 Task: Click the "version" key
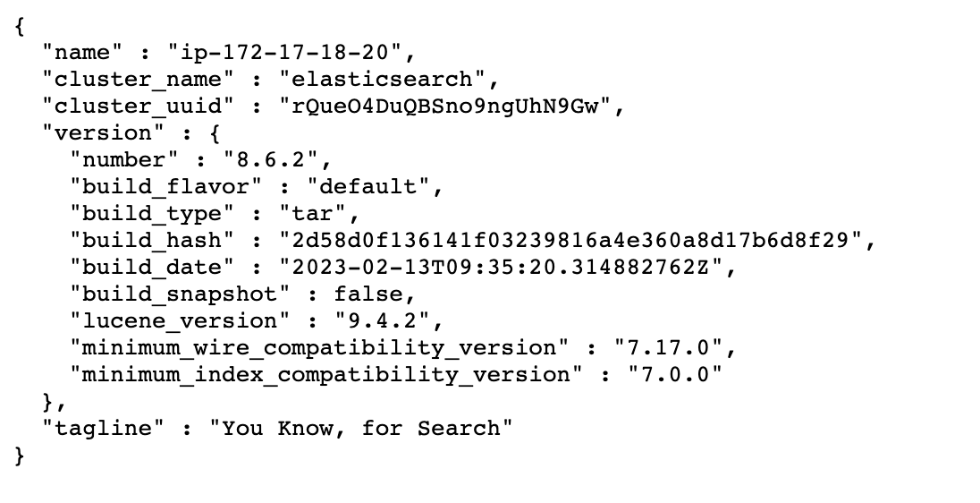[x=98, y=132]
